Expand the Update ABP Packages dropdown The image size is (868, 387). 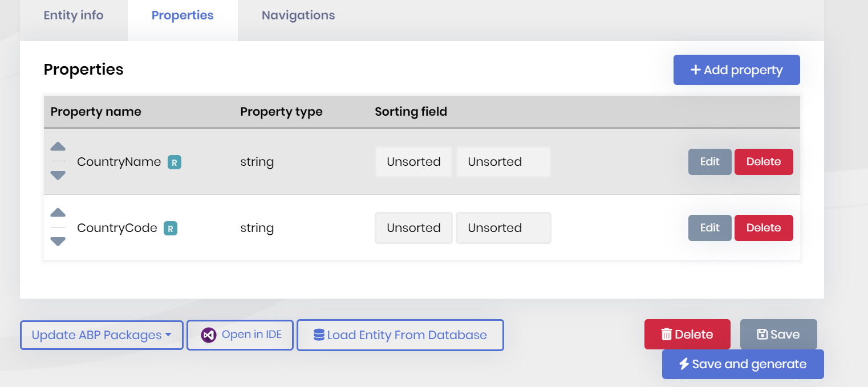[102, 335]
